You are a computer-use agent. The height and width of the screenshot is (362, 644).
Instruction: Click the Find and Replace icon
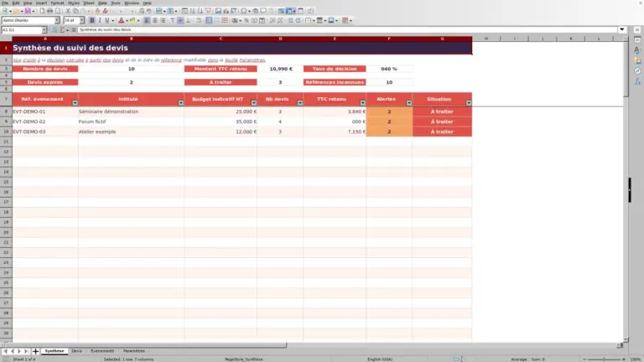pos(141,11)
